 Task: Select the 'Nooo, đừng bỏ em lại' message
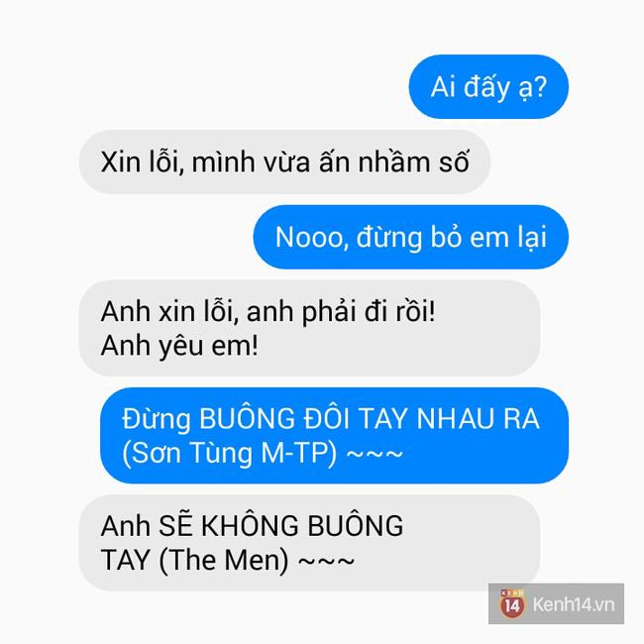coord(411,237)
